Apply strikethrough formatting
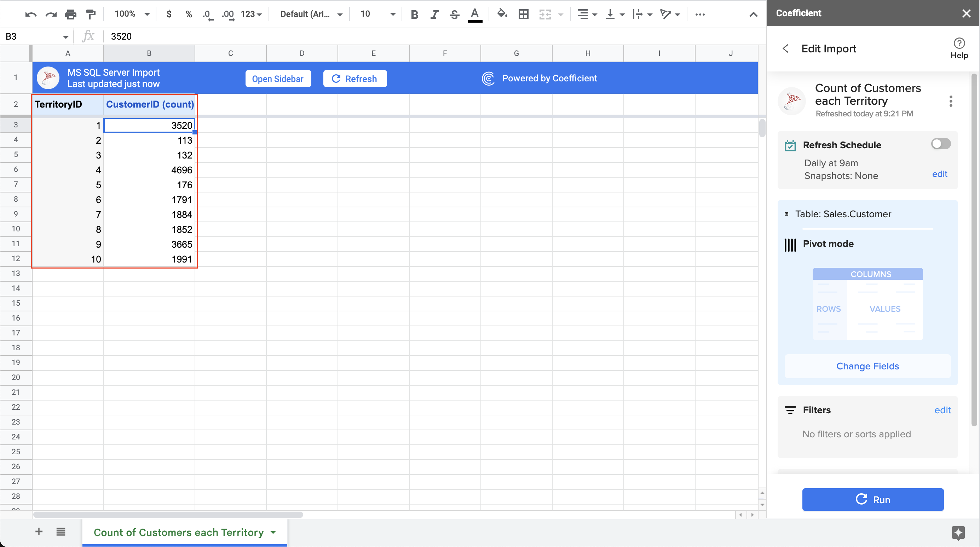The width and height of the screenshot is (980, 547). 454,14
